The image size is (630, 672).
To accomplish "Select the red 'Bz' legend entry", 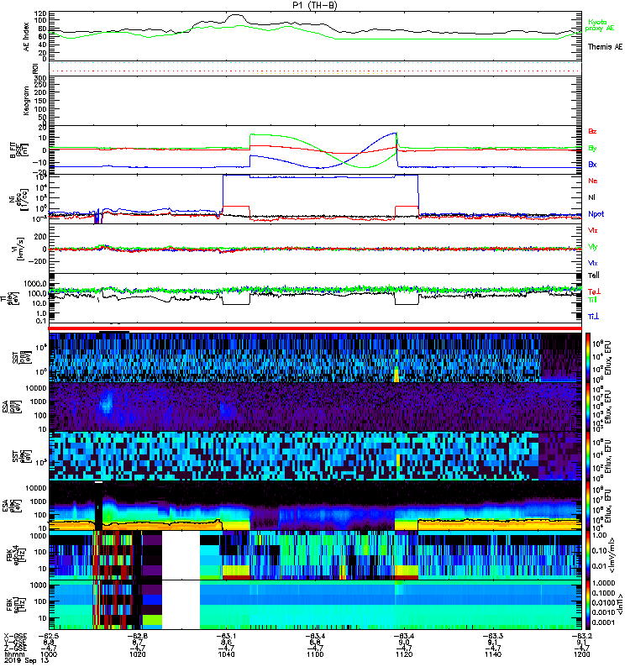I will (x=592, y=132).
